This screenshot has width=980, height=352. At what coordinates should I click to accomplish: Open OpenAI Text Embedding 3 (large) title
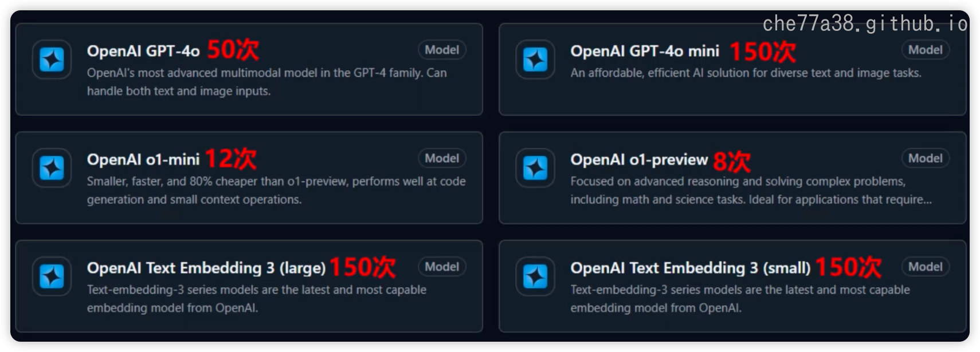206,268
